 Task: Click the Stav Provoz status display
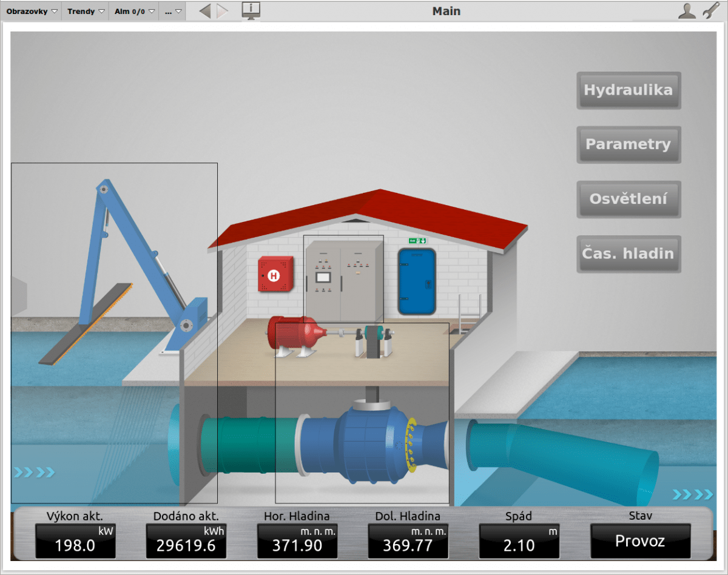tap(640, 541)
